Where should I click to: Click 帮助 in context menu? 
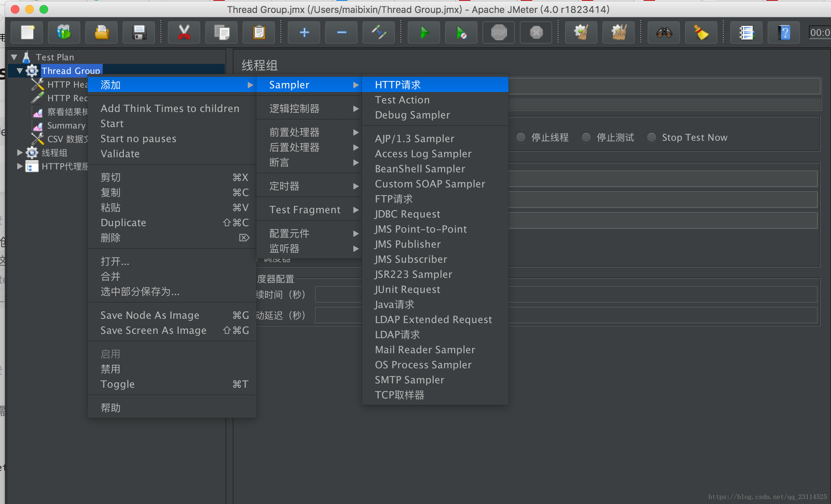click(172, 408)
